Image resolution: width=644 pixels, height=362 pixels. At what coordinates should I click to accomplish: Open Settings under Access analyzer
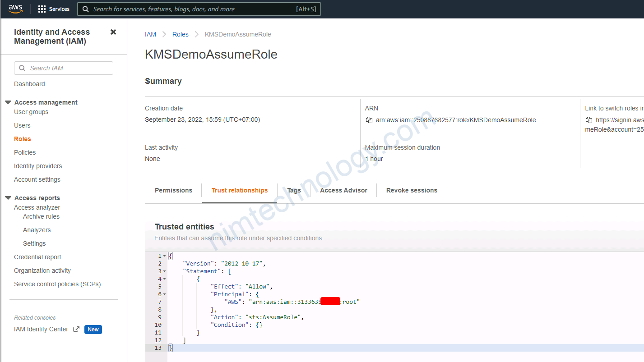(x=34, y=243)
